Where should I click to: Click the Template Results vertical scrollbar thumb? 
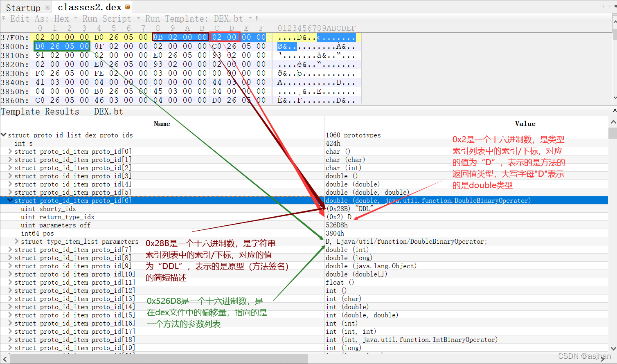(612, 133)
